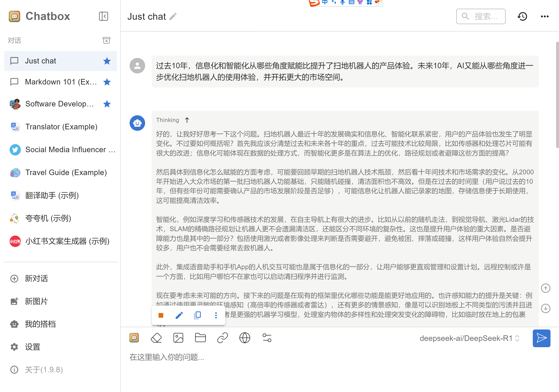Collapse the left sidebar panel

tap(103, 16)
